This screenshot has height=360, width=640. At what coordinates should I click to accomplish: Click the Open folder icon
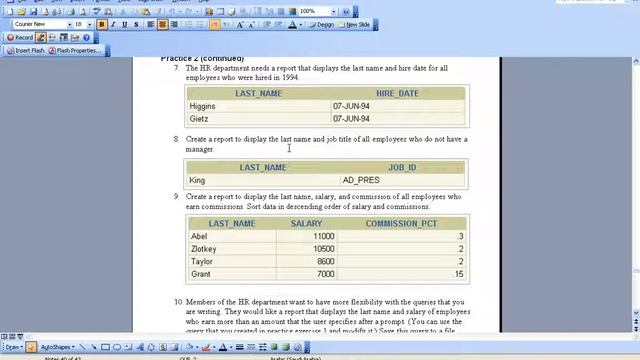coord(22,12)
